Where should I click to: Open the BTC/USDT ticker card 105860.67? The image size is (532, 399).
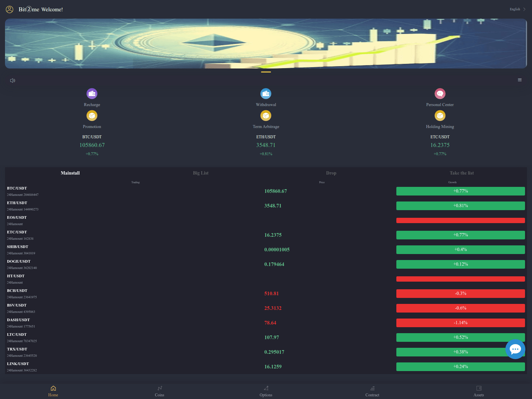(92, 145)
